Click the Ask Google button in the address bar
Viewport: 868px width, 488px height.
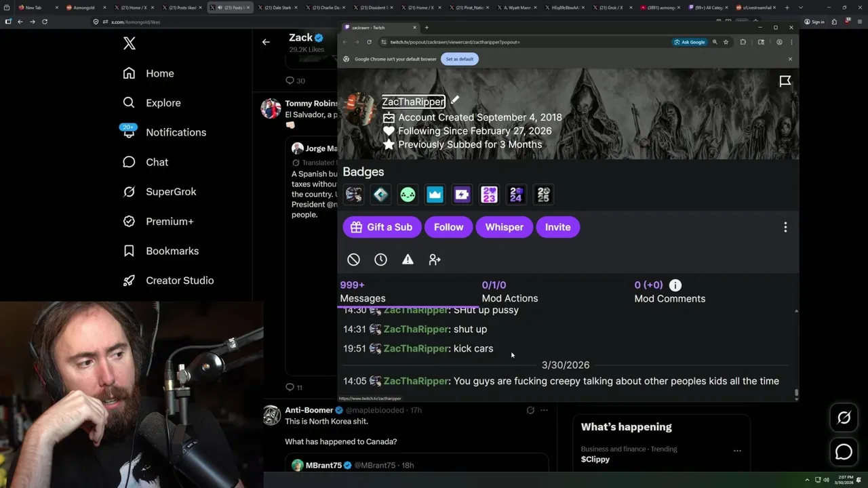point(690,42)
